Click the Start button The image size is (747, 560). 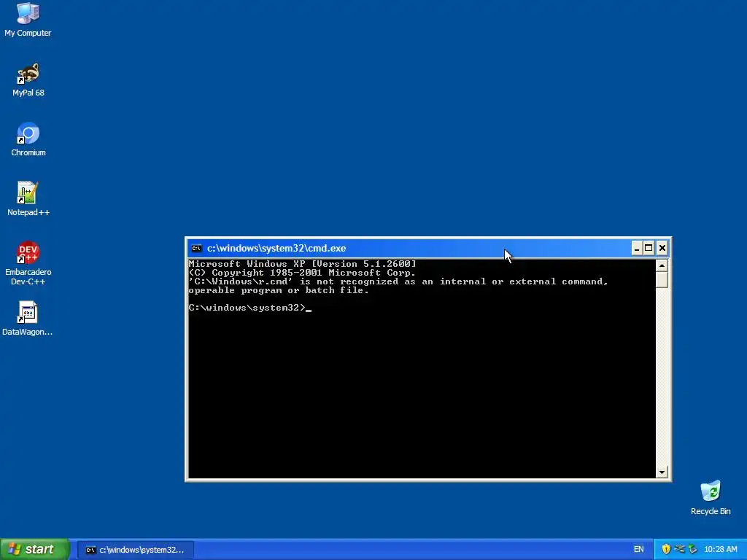coord(35,549)
